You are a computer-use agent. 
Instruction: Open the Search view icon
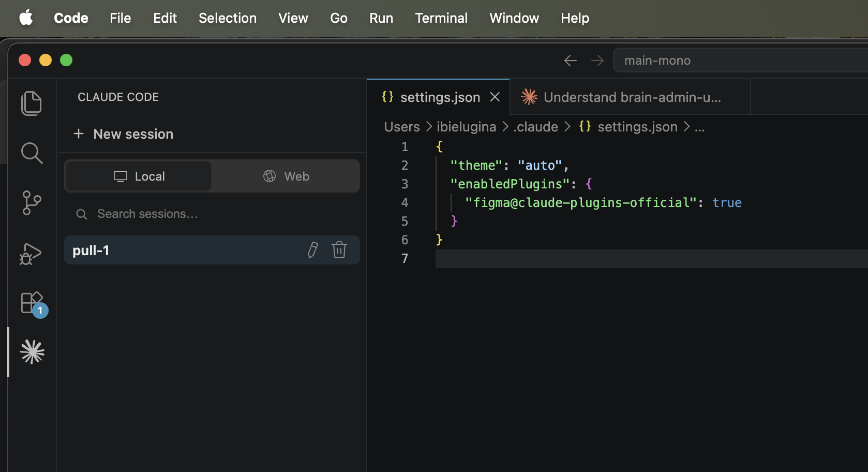point(32,153)
